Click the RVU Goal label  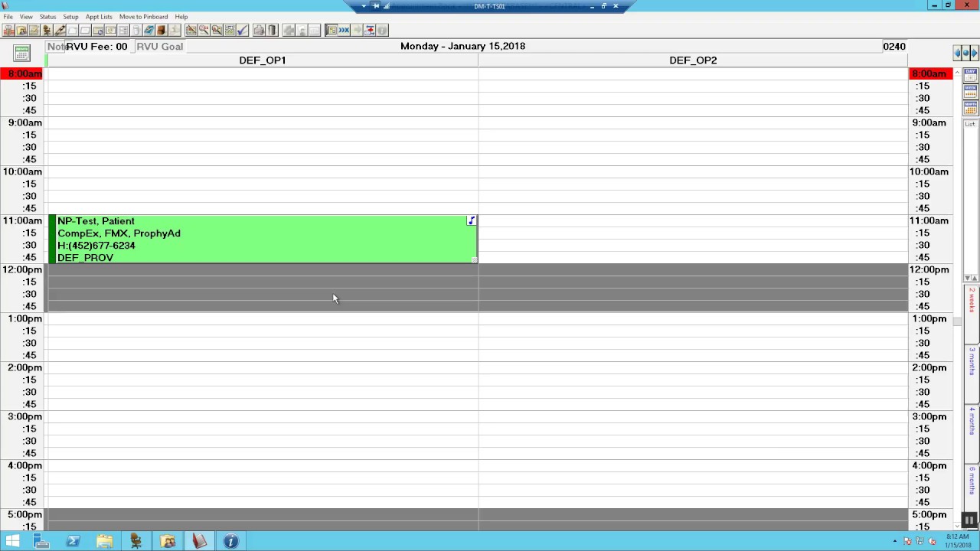click(x=159, y=47)
